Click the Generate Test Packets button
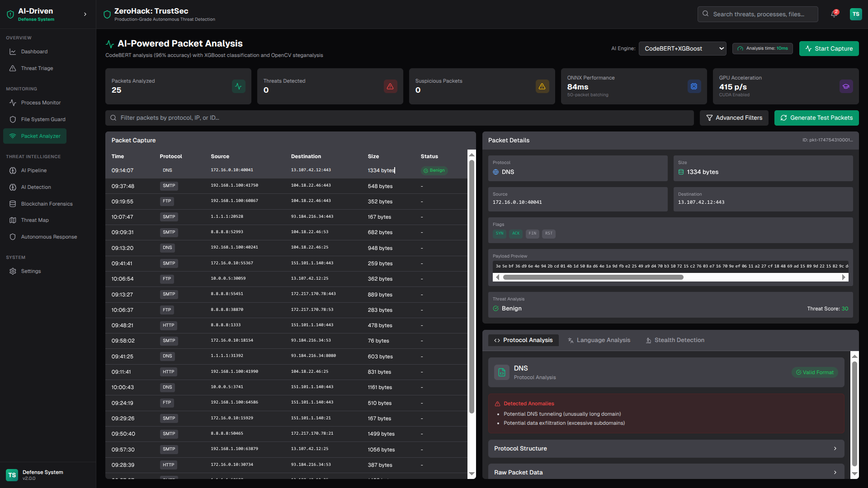 [816, 118]
